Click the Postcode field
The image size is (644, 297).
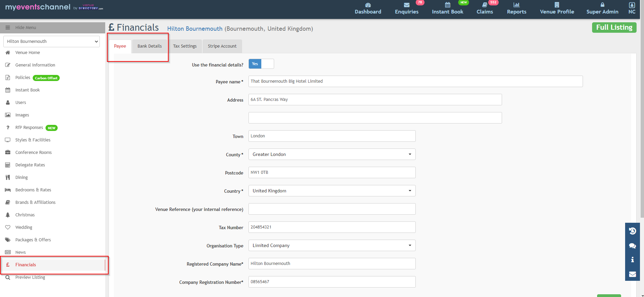point(332,172)
